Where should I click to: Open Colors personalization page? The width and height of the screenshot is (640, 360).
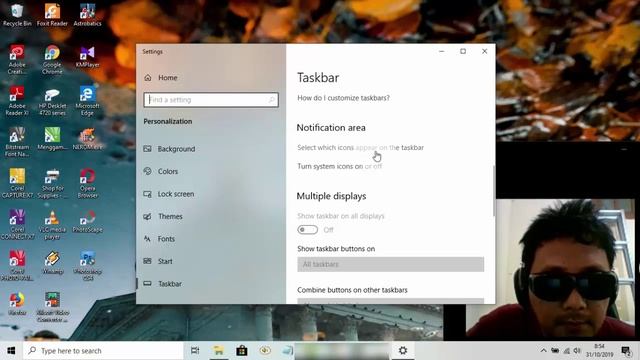coord(168,171)
